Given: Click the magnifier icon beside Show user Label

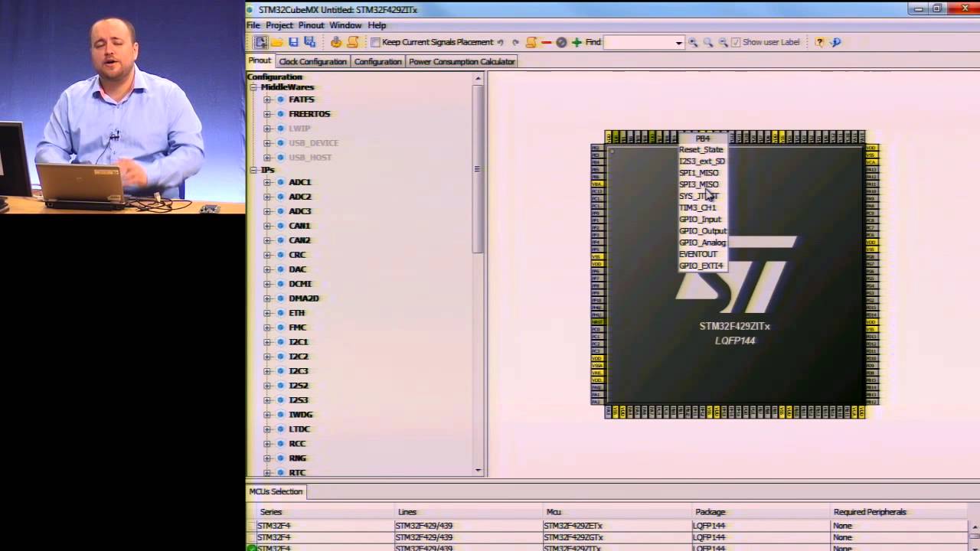Looking at the screenshot, I should pos(723,42).
